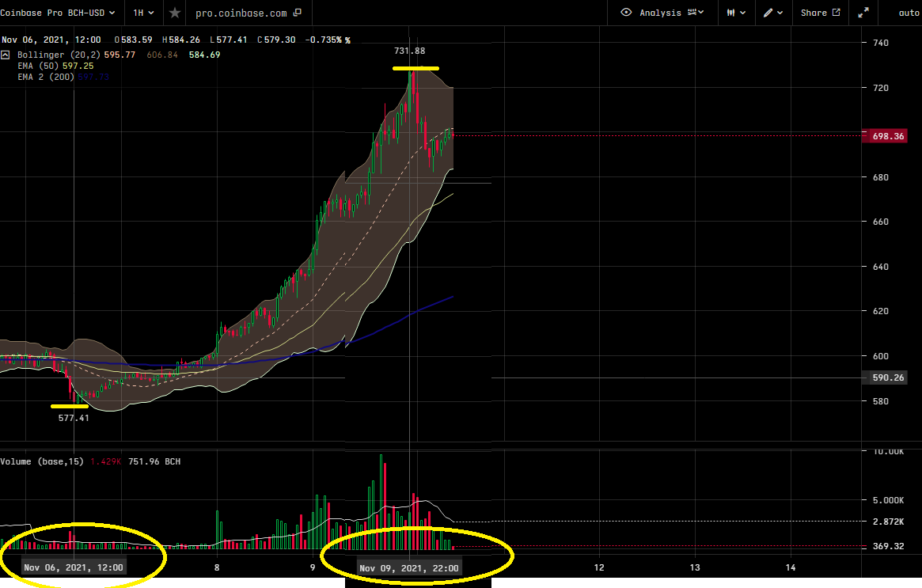Screen dimensions: 922x588
Task: Select the EMA 2 (200) indicator label
Action: pos(46,77)
